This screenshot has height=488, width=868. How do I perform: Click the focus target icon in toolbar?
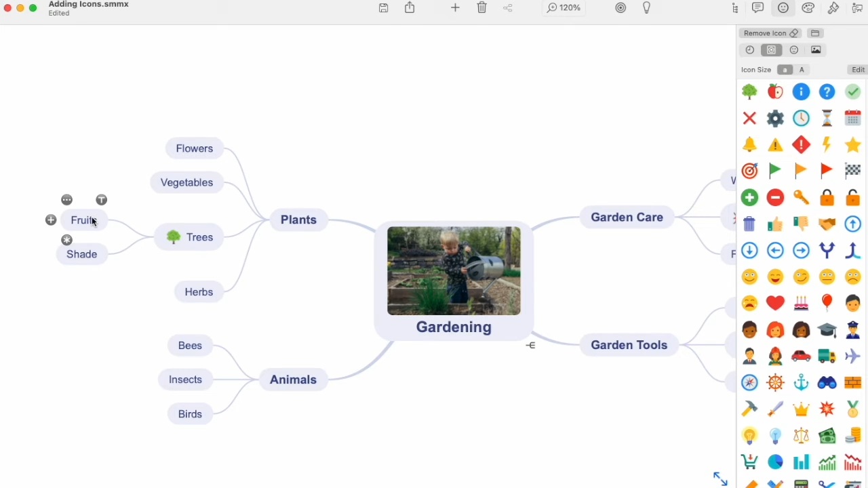tap(620, 8)
